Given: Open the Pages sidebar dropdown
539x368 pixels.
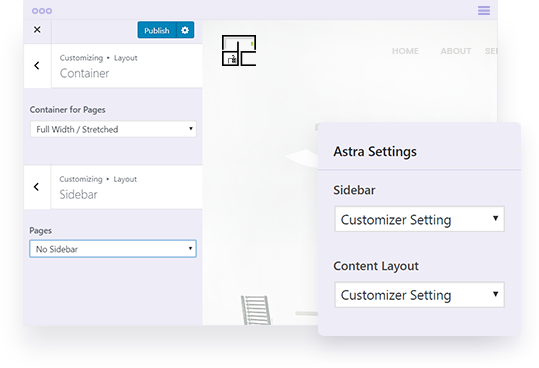Looking at the screenshot, I should [113, 249].
